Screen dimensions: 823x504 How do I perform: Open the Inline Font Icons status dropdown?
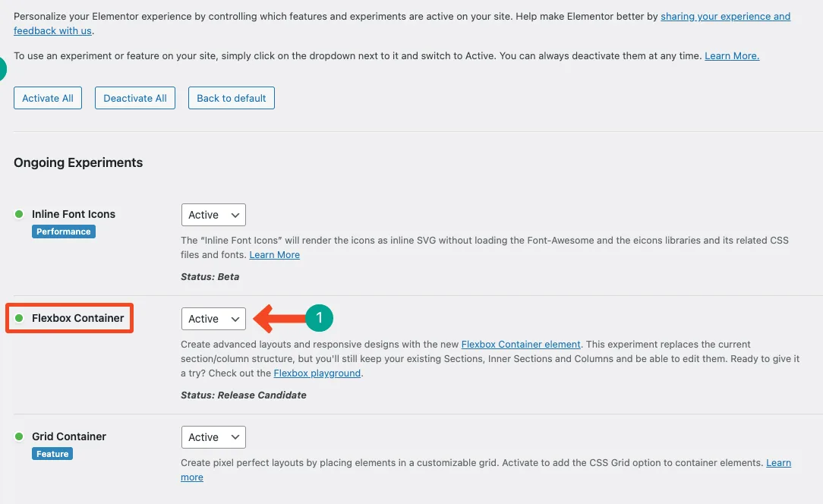pos(213,215)
